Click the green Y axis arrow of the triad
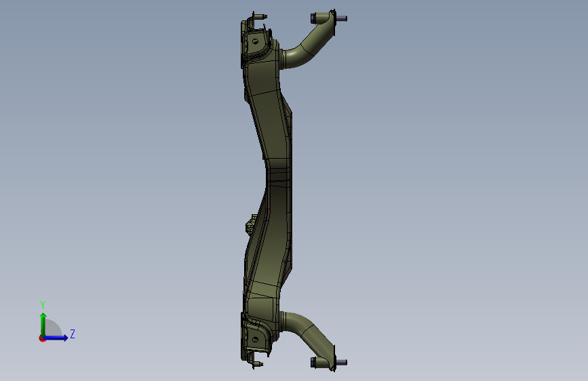 [43, 324]
